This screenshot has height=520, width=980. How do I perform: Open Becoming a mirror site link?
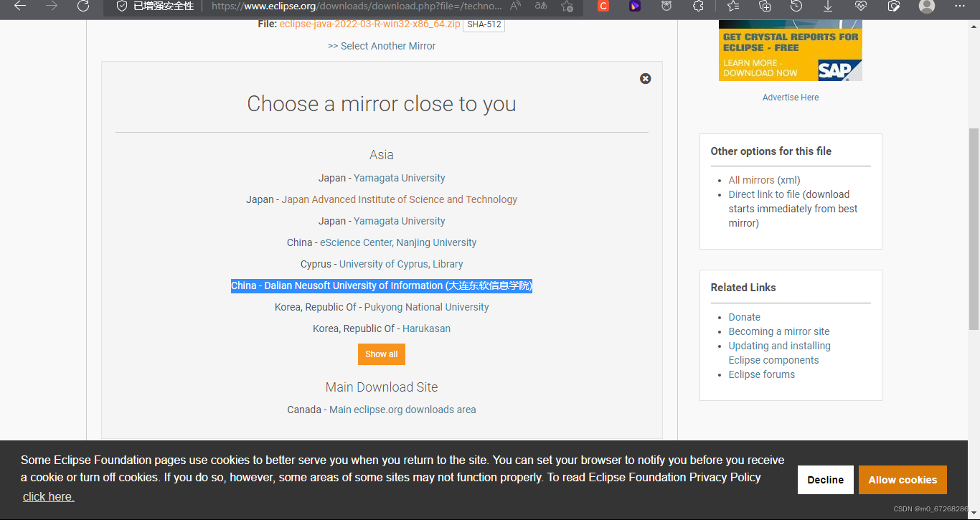click(779, 331)
